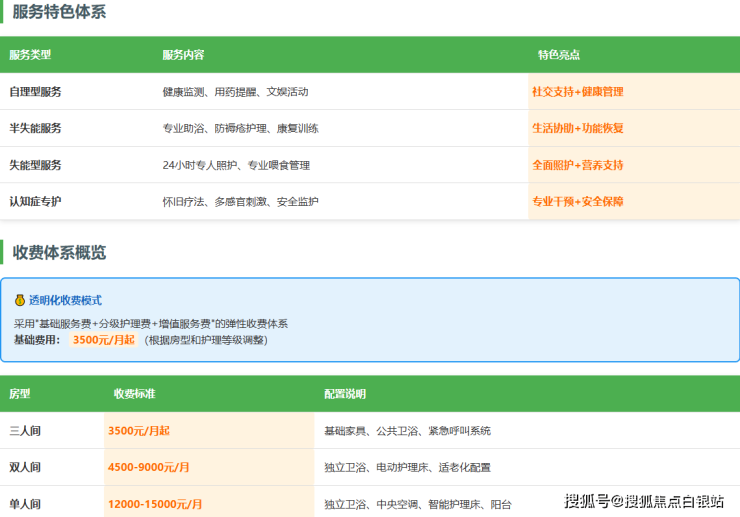Select the 12000-15000元/月 price for 单人间

point(155,504)
